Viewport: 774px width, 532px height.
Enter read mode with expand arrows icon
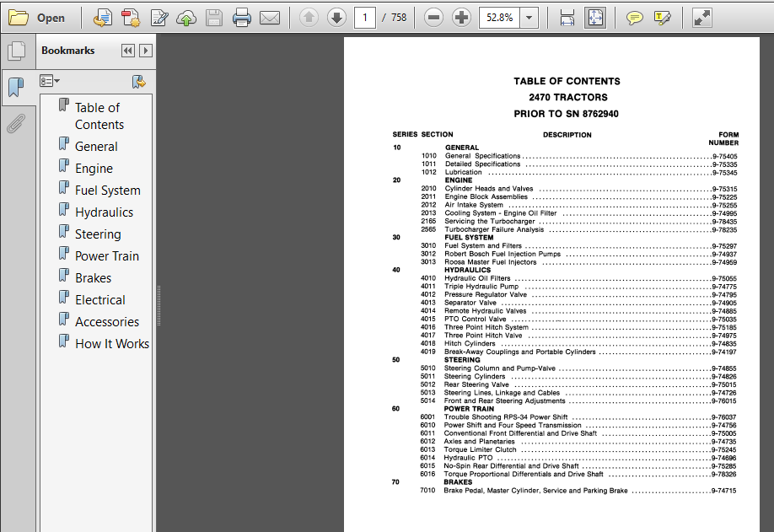[x=702, y=18]
